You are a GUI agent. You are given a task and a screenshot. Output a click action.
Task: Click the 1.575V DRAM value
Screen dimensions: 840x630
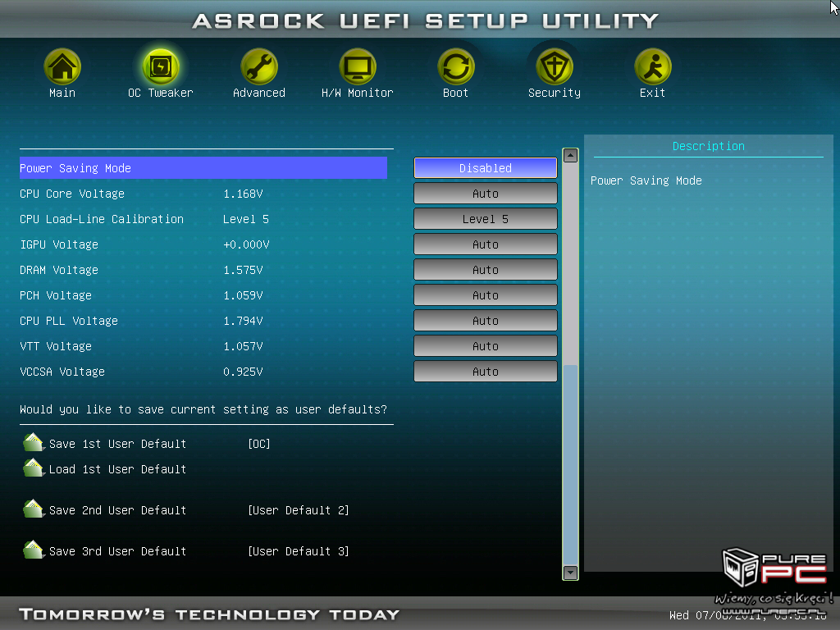coord(243,270)
